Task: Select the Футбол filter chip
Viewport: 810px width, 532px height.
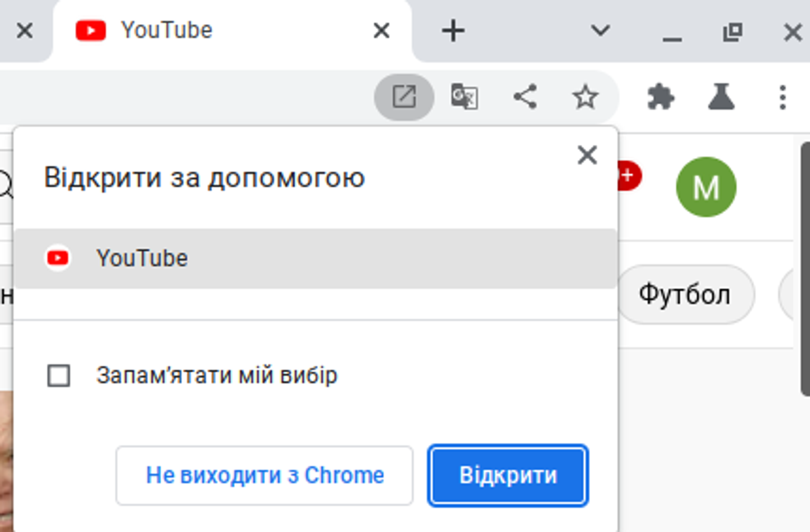Action: 684,294
